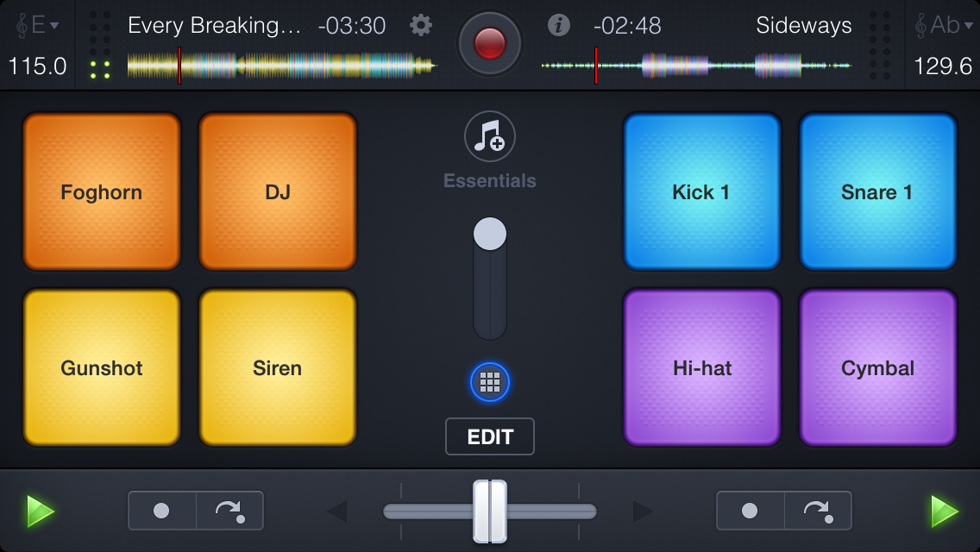Open the right deck key Ab dropdown
Image resolution: width=980 pixels, height=552 pixels.
point(943,25)
